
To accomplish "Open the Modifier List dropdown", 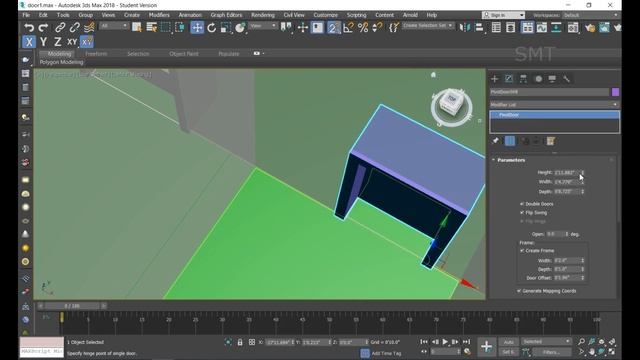I will (554, 104).
